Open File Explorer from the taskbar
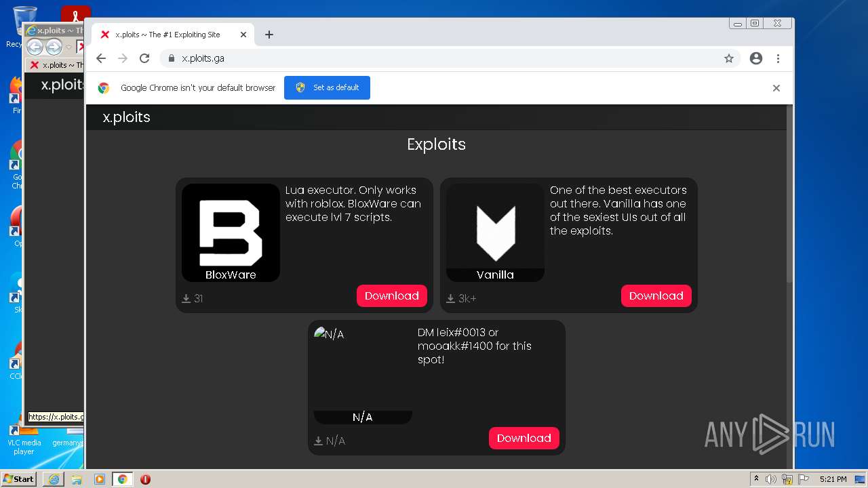The image size is (868, 488). [76, 479]
